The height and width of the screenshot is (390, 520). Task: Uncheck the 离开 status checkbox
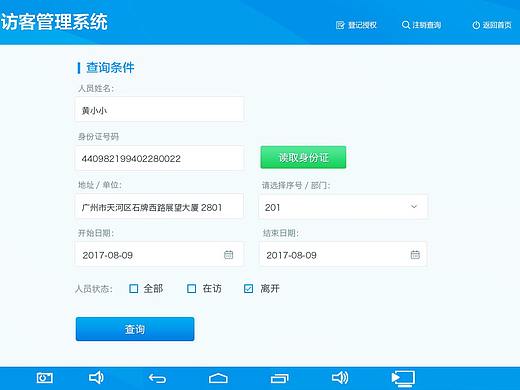(248, 288)
